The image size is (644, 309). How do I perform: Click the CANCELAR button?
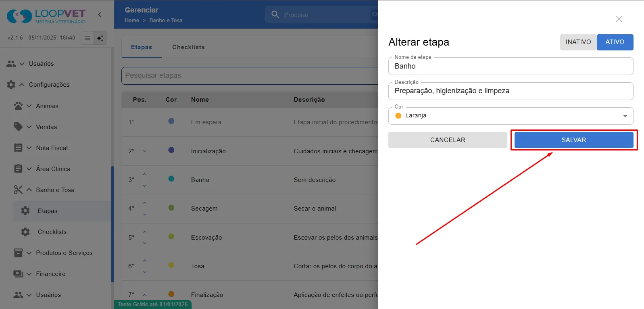pos(448,140)
